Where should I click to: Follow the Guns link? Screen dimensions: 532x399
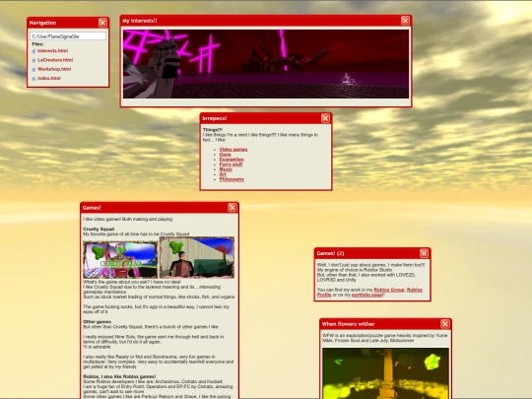click(x=226, y=155)
